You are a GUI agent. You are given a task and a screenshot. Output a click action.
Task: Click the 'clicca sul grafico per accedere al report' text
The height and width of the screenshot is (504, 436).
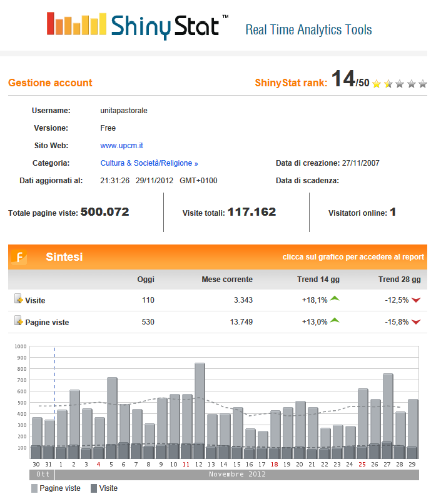point(353,257)
